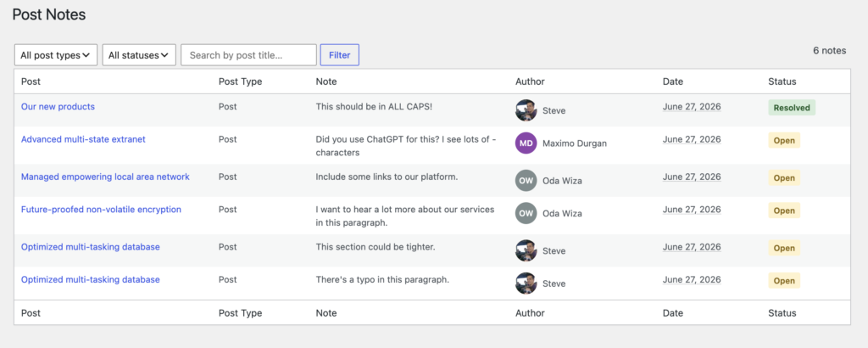Image resolution: width=868 pixels, height=348 pixels.
Task: Click the 6 notes count text
Action: point(829,50)
